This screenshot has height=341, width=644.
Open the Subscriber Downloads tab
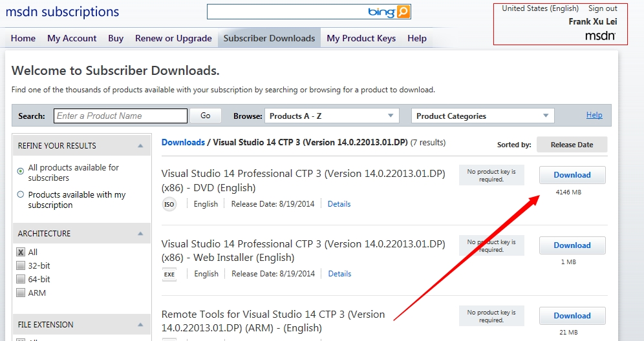point(269,38)
